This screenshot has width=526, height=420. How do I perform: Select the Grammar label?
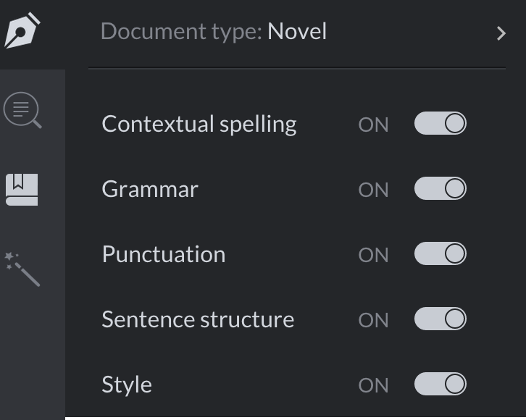click(150, 190)
